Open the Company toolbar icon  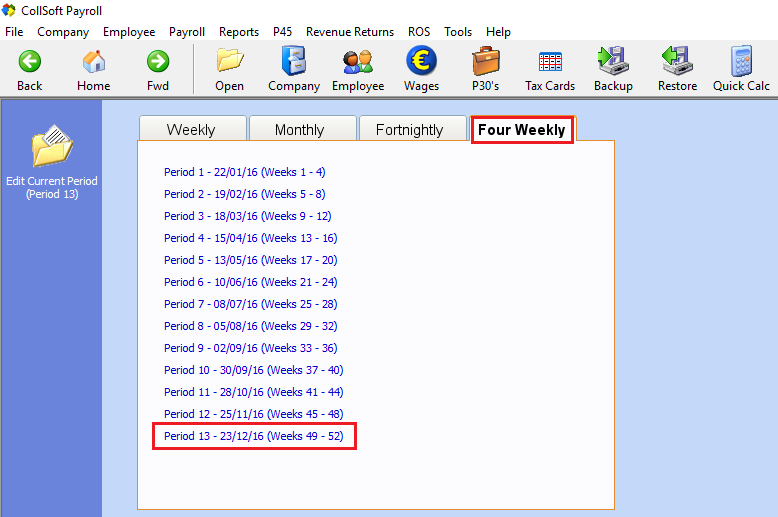293,62
